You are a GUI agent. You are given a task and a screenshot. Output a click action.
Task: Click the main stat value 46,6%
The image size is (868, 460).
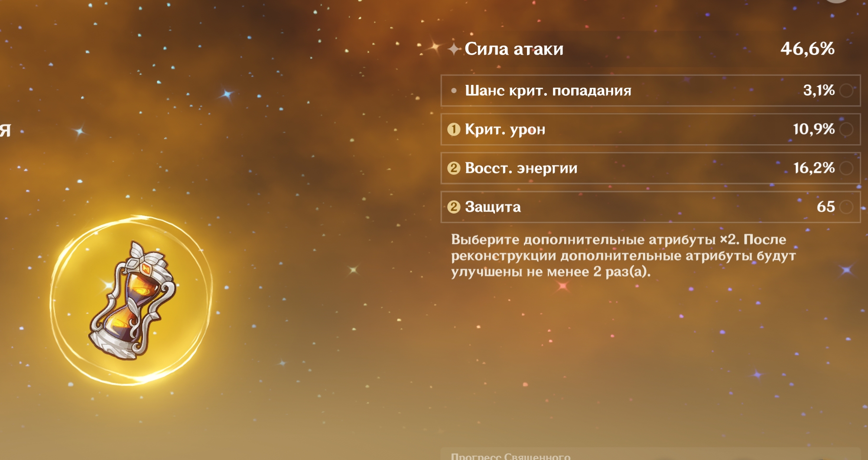[807, 49]
